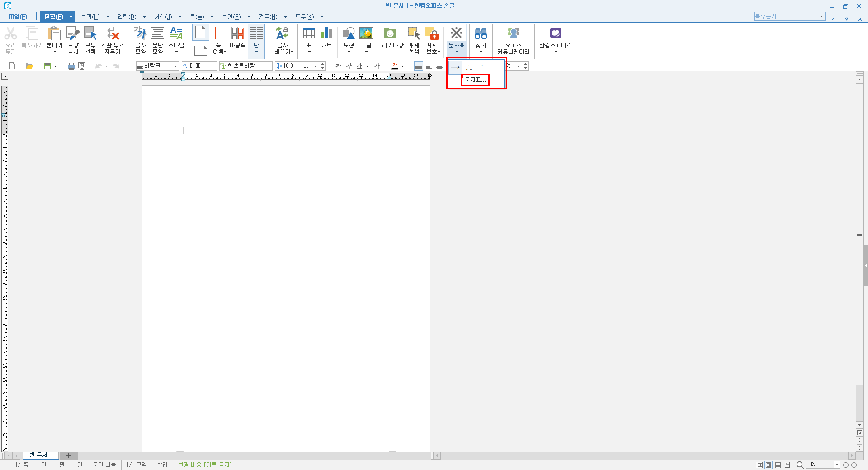This screenshot has width=868, height=470.
Task: Click the vertical scrollbar down arrow
Action: 859,425
